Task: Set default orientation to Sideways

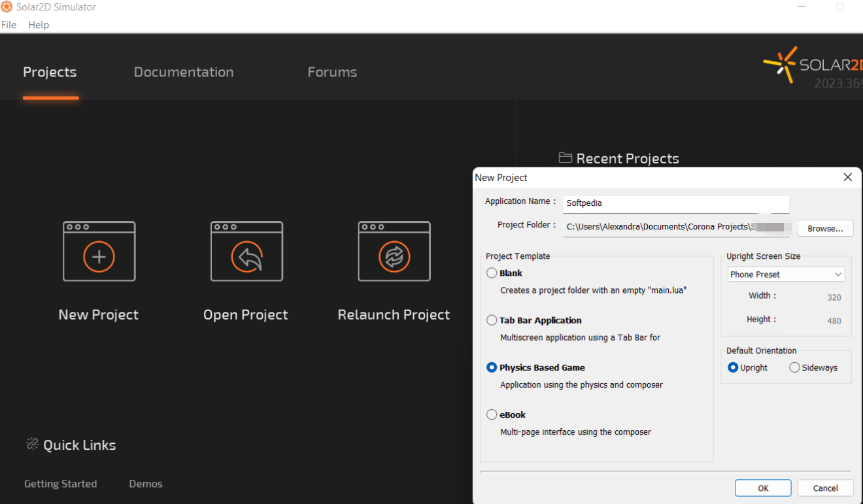Action: [x=794, y=367]
